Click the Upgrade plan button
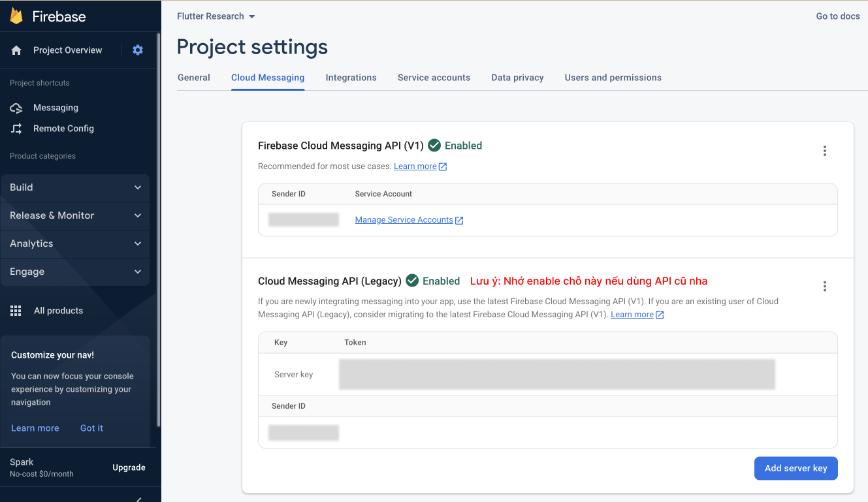This screenshot has width=868, height=502. [x=129, y=467]
